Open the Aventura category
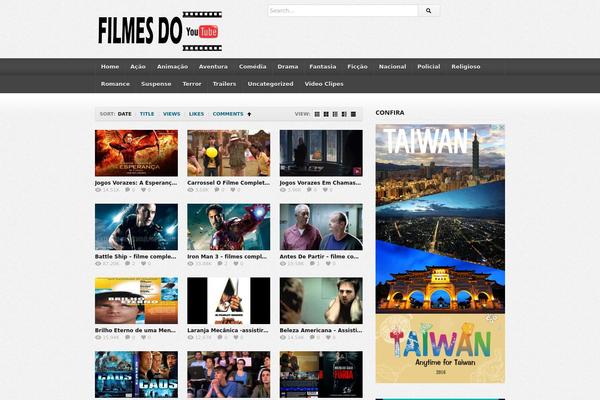The width and height of the screenshot is (600, 400). click(213, 67)
